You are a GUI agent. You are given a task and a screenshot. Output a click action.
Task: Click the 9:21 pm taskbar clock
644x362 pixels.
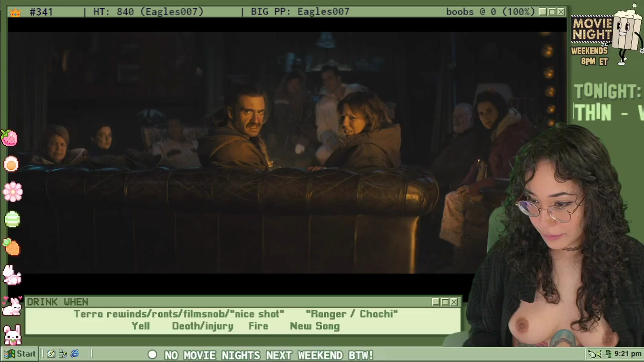coord(628,354)
